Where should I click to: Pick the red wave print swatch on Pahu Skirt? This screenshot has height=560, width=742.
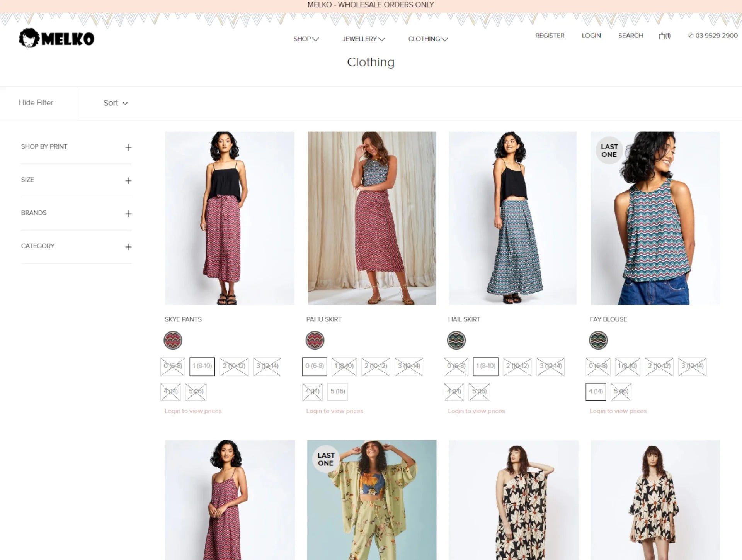[x=315, y=340]
